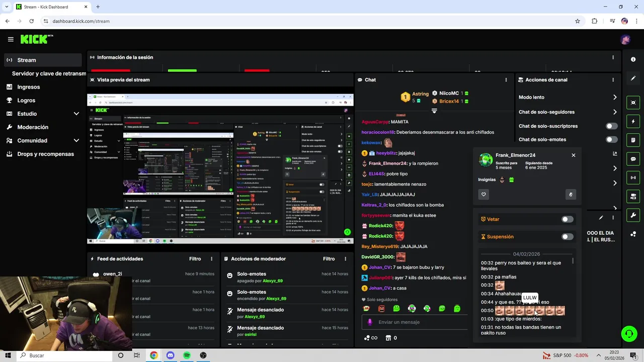Open Frank_Elmenor24 username in chat

point(387,163)
